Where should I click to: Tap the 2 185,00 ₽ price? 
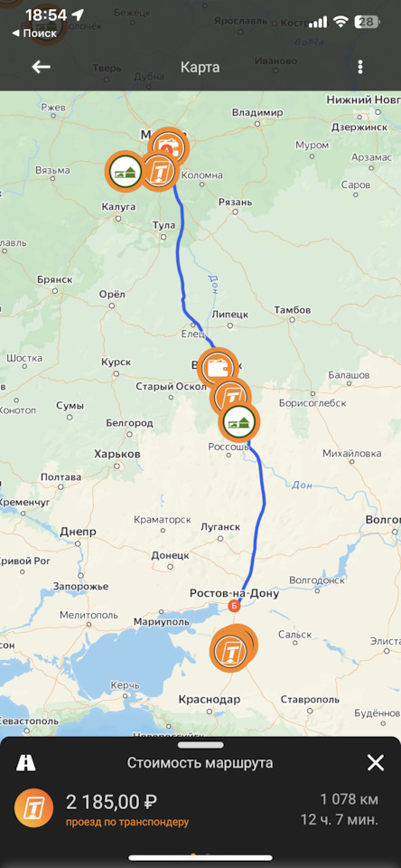[112, 801]
